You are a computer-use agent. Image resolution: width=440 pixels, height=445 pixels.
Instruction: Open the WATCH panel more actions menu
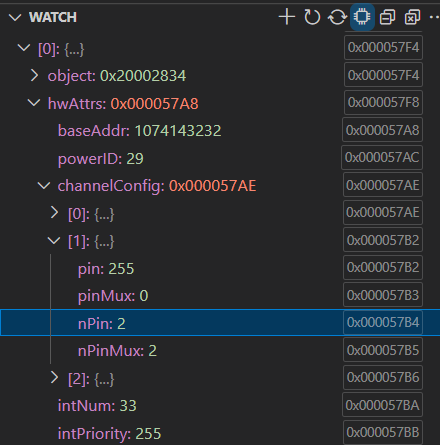pyautogui.click(x=434, y=17)
